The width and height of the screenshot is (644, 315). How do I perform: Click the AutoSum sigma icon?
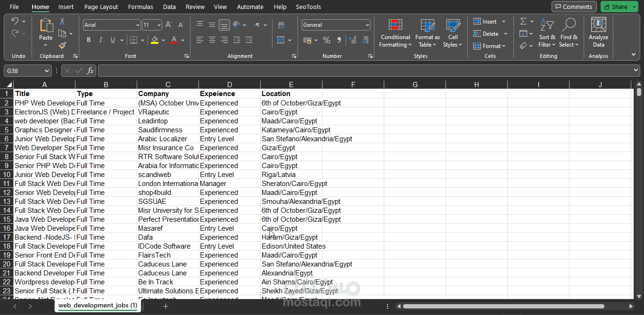(x=523, y=22)
